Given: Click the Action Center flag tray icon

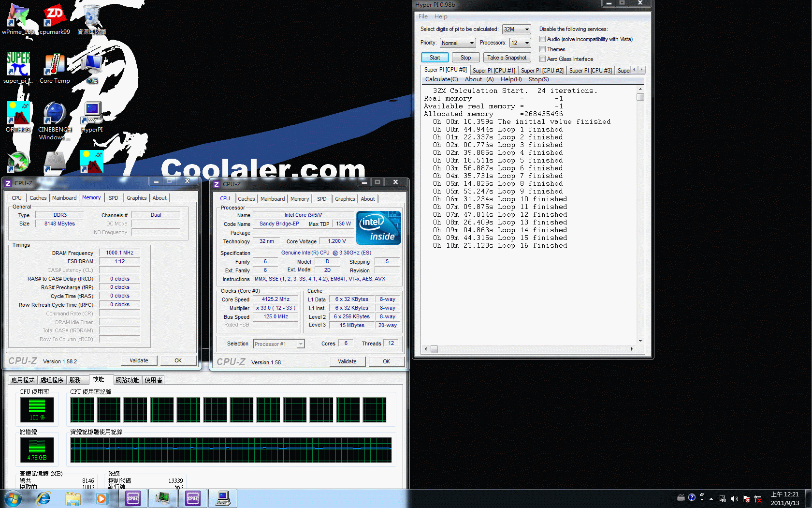Looking at the screenshot, I should tap(746, 498).
